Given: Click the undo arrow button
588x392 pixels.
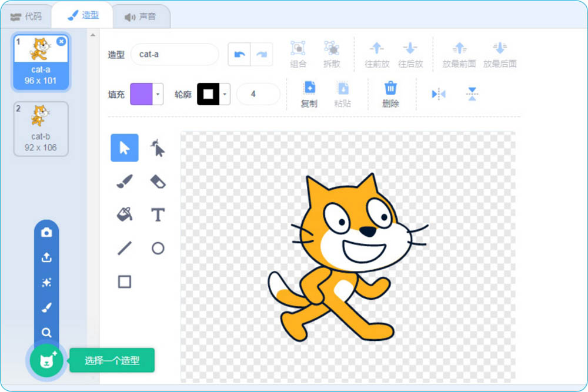Looking at the screenshot, I should tap(239, 54).
